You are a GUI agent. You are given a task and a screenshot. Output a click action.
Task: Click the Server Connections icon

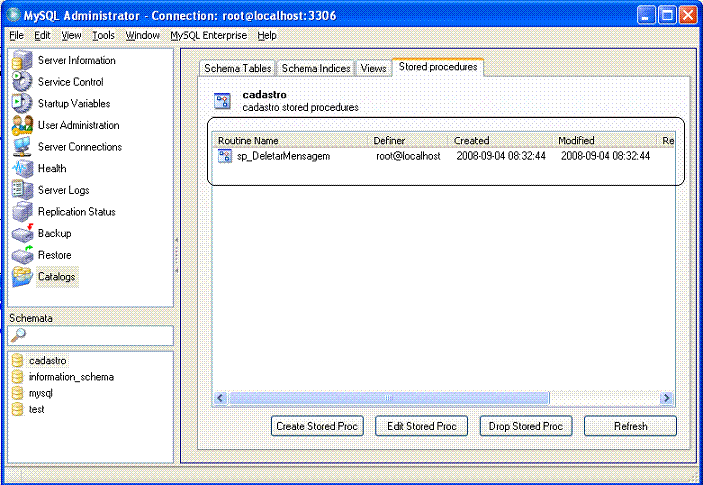(x=22, y=147)
